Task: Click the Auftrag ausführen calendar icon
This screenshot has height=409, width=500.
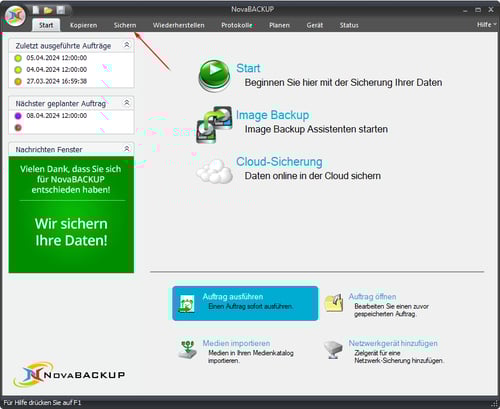Action: click(x=187, y=303)
